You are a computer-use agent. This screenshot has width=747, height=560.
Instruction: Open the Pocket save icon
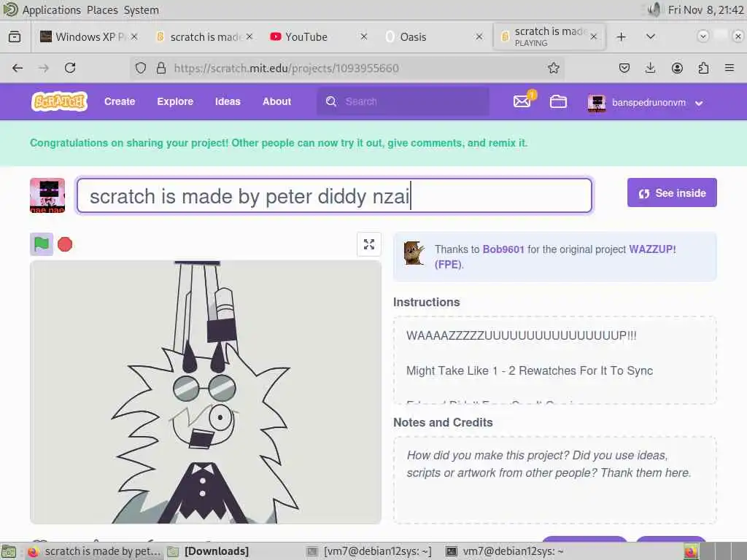[624, 68]
